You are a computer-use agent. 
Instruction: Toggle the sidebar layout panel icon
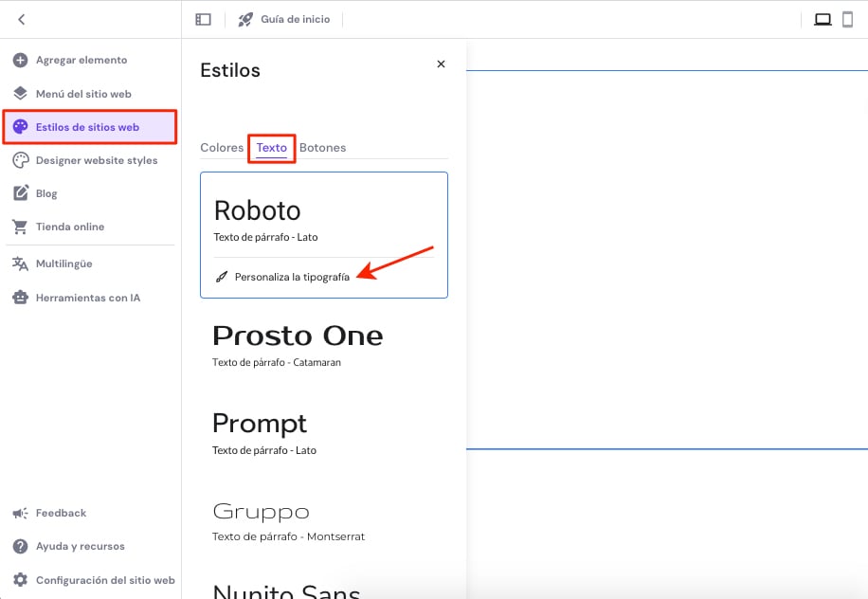[203, 19]
